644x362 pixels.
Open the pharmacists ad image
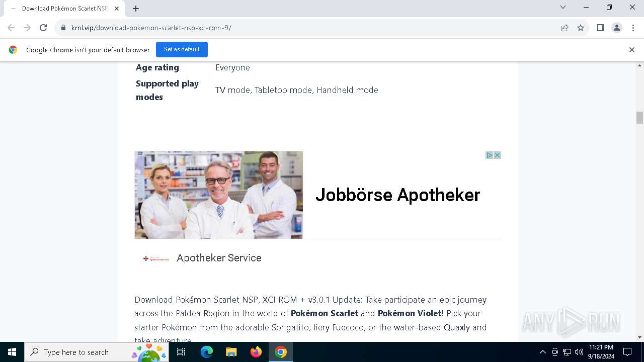click(x=219, y=195)
